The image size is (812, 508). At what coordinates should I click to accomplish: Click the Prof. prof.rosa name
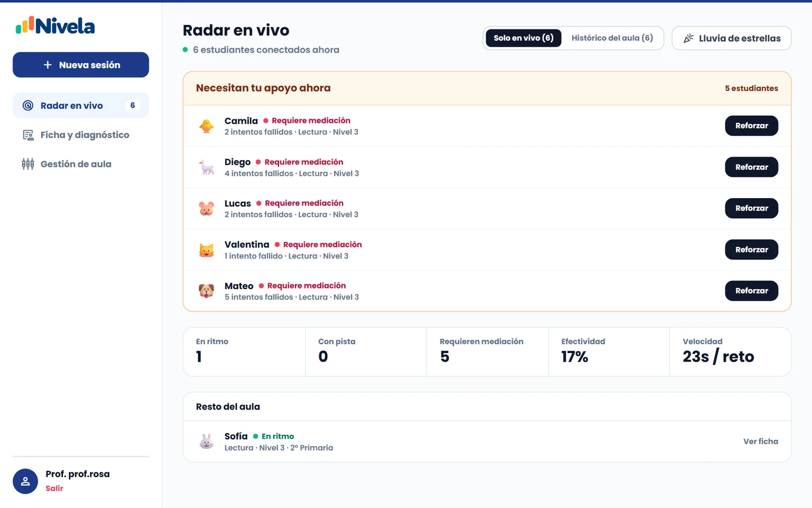tap(78, 474)
